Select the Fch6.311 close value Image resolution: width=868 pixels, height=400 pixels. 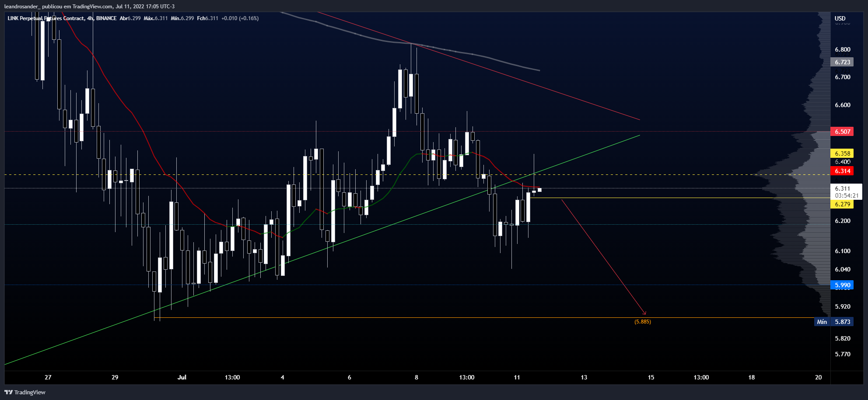coord(207,18)
